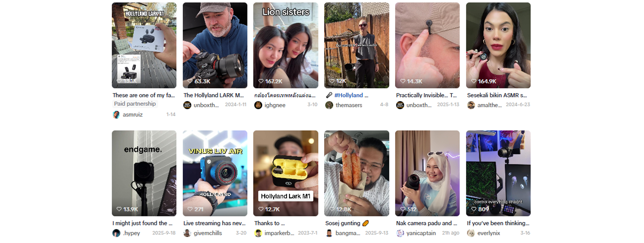644x243 pixels.
Task: Open bangma... username link
Action: click(348, 233)
